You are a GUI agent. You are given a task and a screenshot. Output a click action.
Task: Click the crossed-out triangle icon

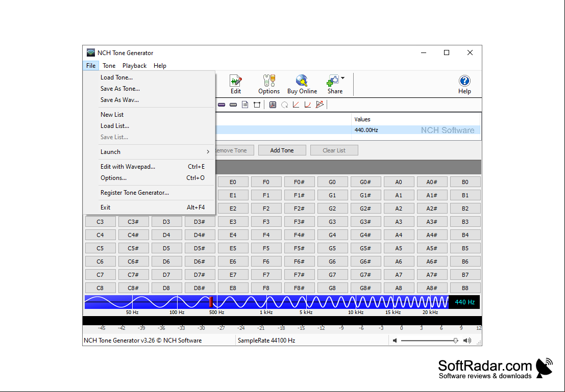(320, 104)
